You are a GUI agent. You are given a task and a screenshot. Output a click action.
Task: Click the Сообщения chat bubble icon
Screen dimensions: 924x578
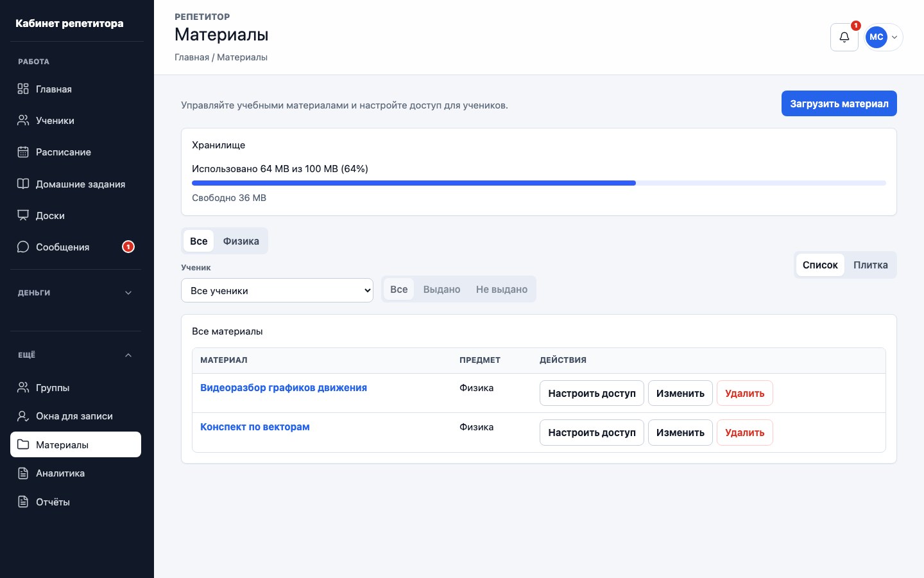(23, 247)
